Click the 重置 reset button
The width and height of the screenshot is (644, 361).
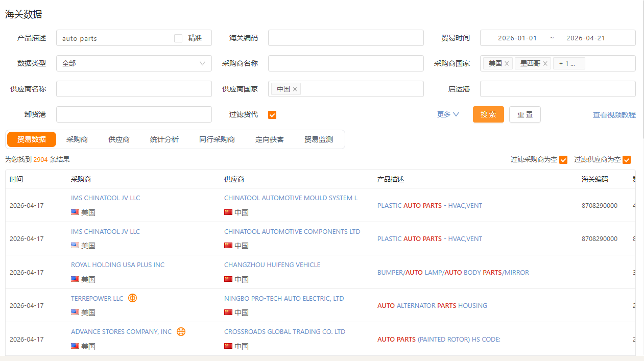pyautogui.click(x=525, y=114)
